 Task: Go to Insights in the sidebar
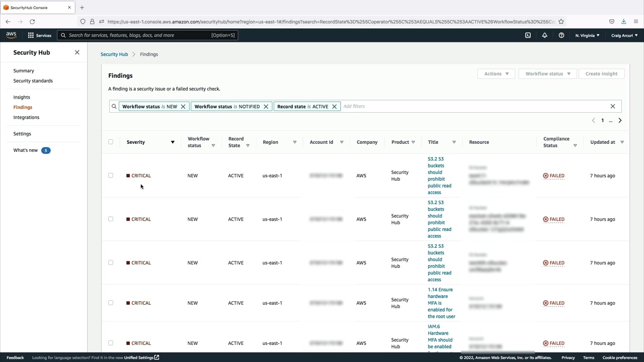click(22, 98)
